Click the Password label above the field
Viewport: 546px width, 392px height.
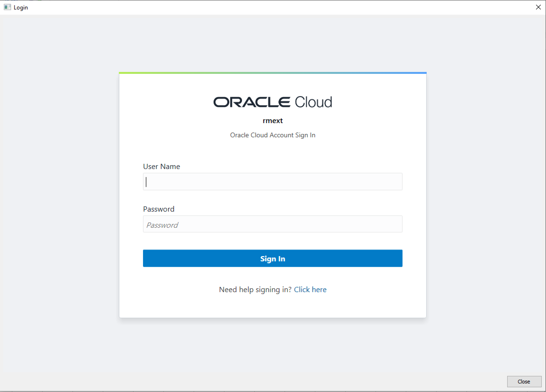tap(158, 209)
